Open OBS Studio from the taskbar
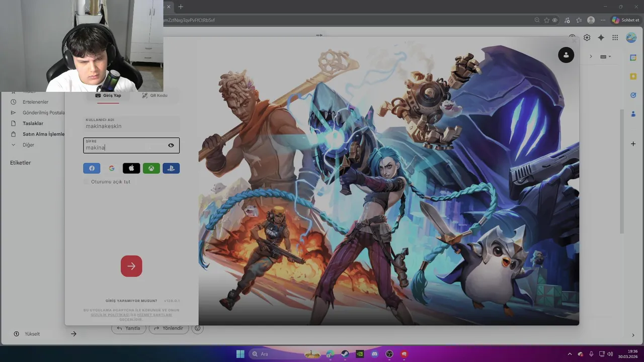This screenshot has width=644, height=362. tap(389, 354)
